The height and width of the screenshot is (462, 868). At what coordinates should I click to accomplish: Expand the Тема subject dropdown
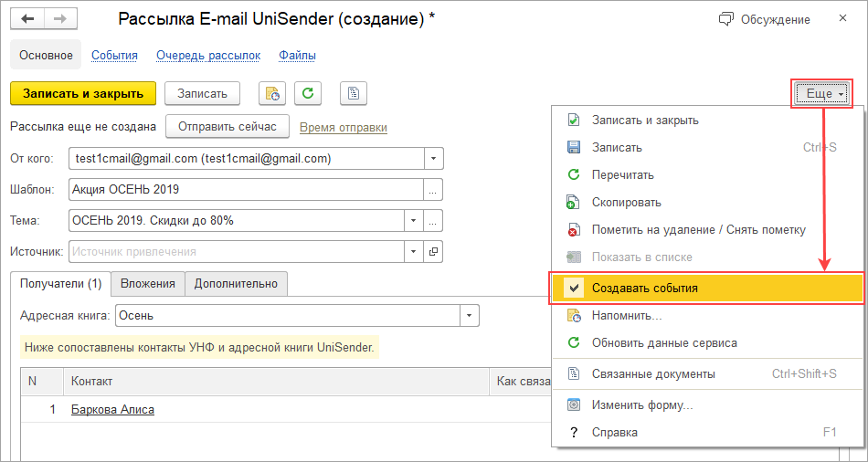[x=413, y=221]
